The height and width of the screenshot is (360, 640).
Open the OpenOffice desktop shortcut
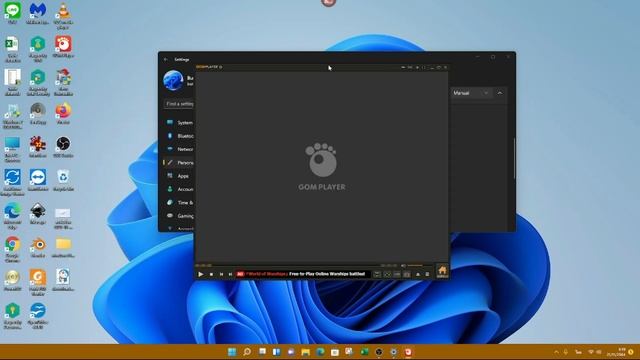(x=38, y=316)
